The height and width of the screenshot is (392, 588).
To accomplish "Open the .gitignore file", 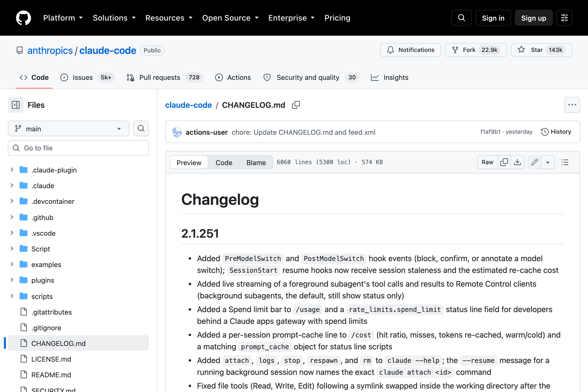I will (78, 328).
